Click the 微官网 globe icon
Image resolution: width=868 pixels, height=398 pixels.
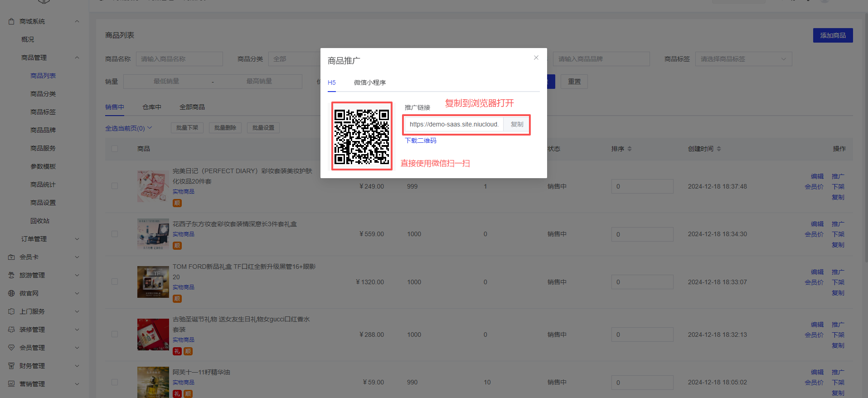coord(11,293)
